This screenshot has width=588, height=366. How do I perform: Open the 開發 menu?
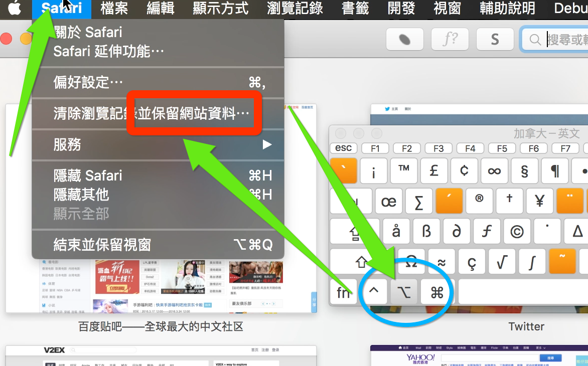coord(401,8)
